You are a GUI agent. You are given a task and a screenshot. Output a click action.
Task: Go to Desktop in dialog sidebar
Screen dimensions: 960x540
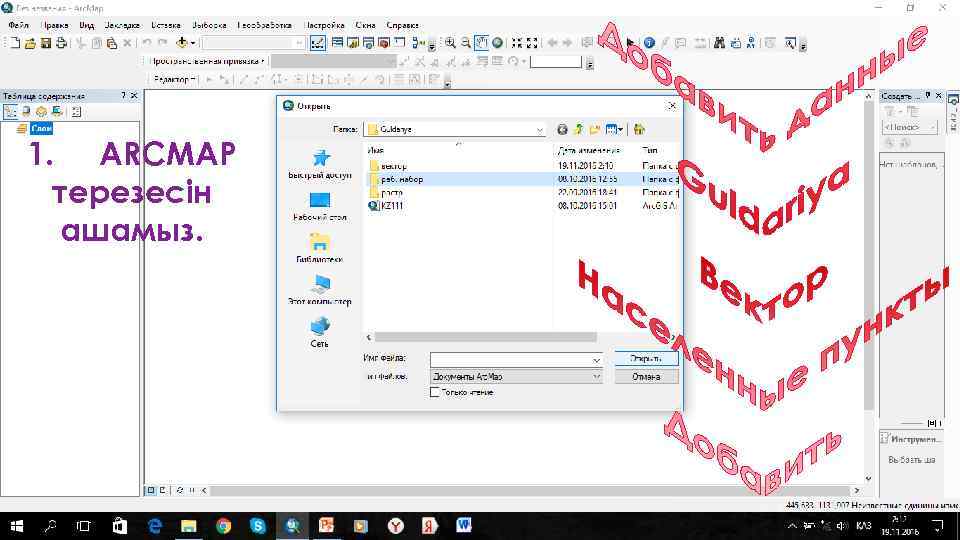(x=320, y=207)
